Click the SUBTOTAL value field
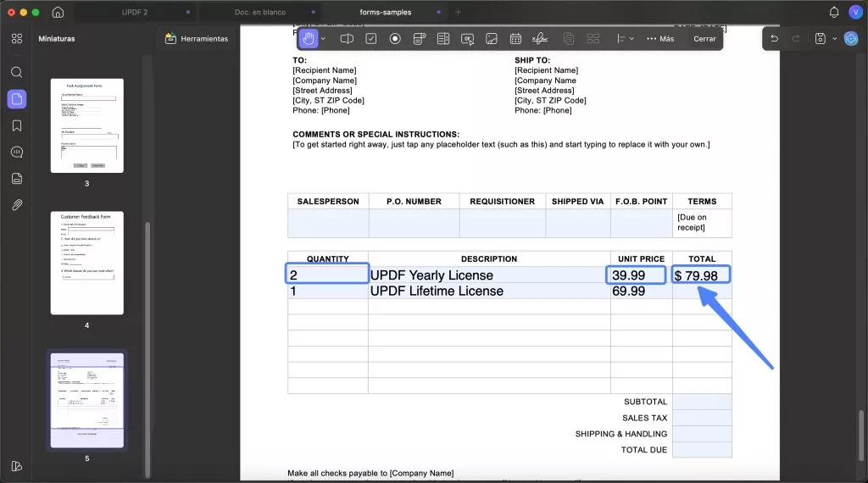 coord(702,402)
